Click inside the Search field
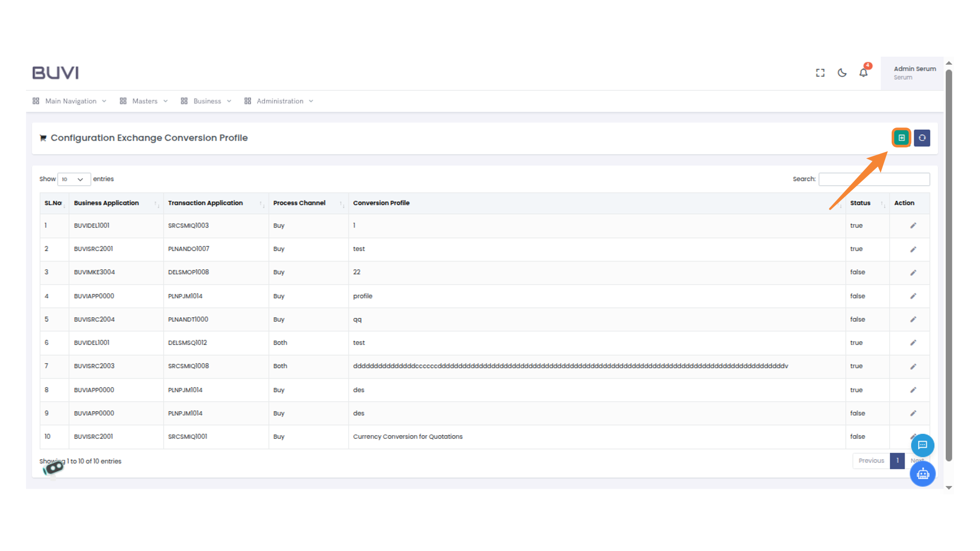Screen dimensions: 980x551 coord(874,179)
